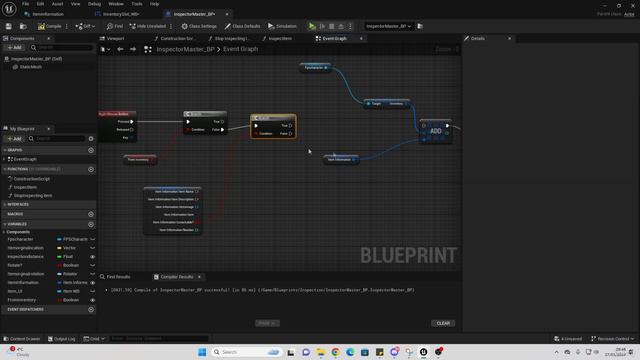Navigate back in graph history
Image resolution: width=640 pixels, height=360 pixels.
tap(120, 49)
